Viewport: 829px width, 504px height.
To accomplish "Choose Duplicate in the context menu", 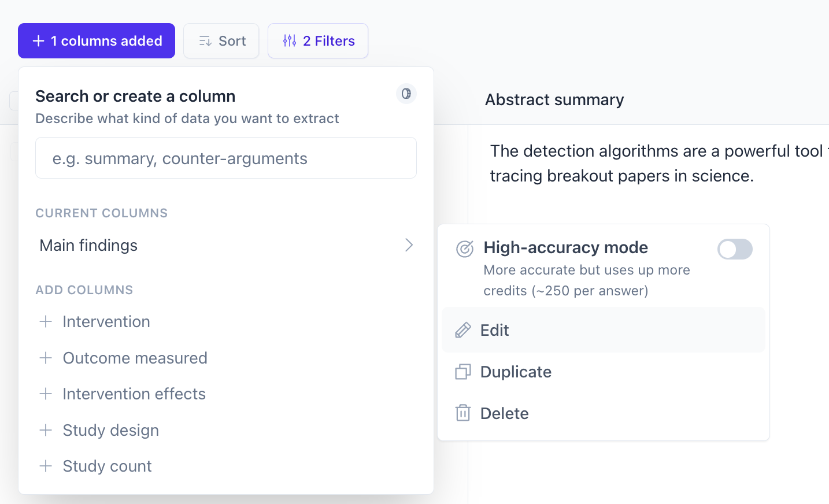I will [515, 372].
